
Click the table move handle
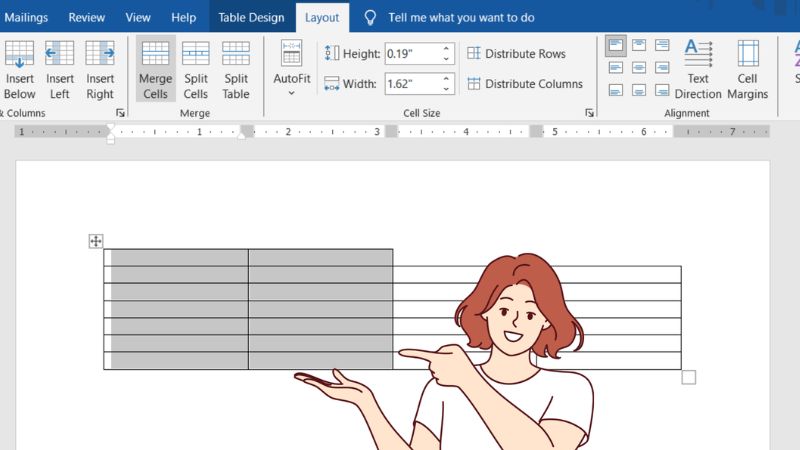pyautogui.click(x=96, y=241)
